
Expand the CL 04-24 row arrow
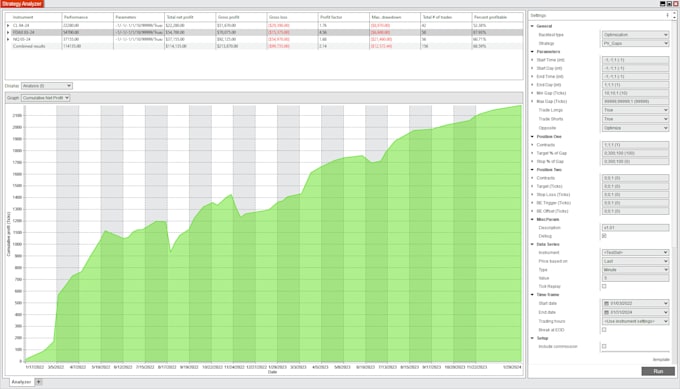(x=8, y=26)
